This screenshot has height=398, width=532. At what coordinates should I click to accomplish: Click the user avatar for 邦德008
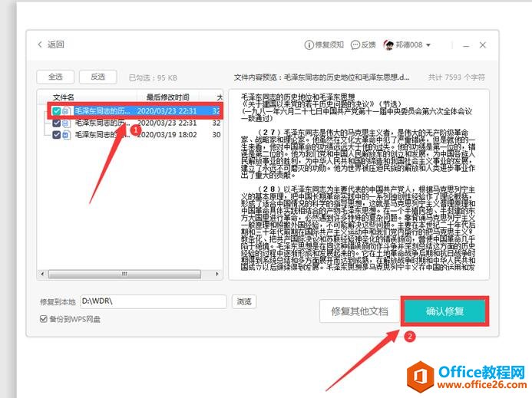(x=388, y=44)
